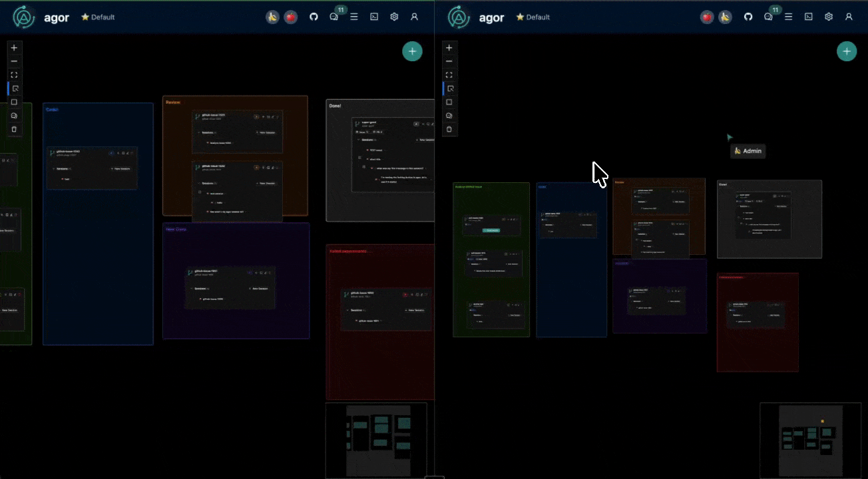This screenshot has height=479, width=868.
Task: Open the settings gear in the navigation bar
Action: (394, 16)
